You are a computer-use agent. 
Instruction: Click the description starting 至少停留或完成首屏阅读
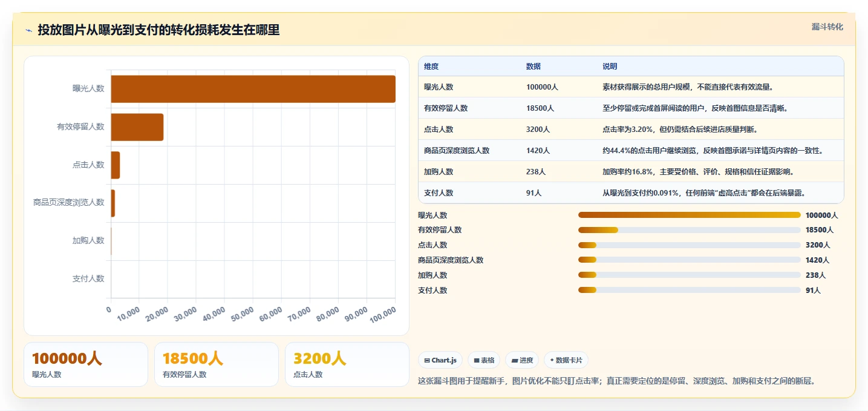coord(695,108)
